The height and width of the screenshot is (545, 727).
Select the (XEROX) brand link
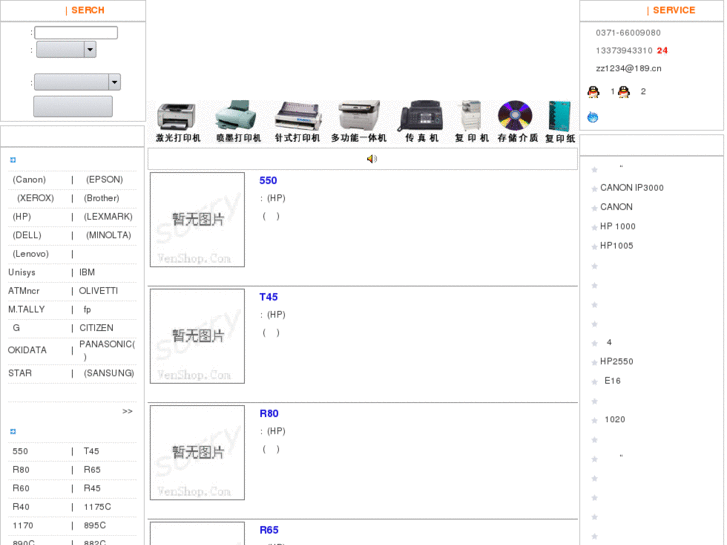pyautogui.click(x=35, y=198)
